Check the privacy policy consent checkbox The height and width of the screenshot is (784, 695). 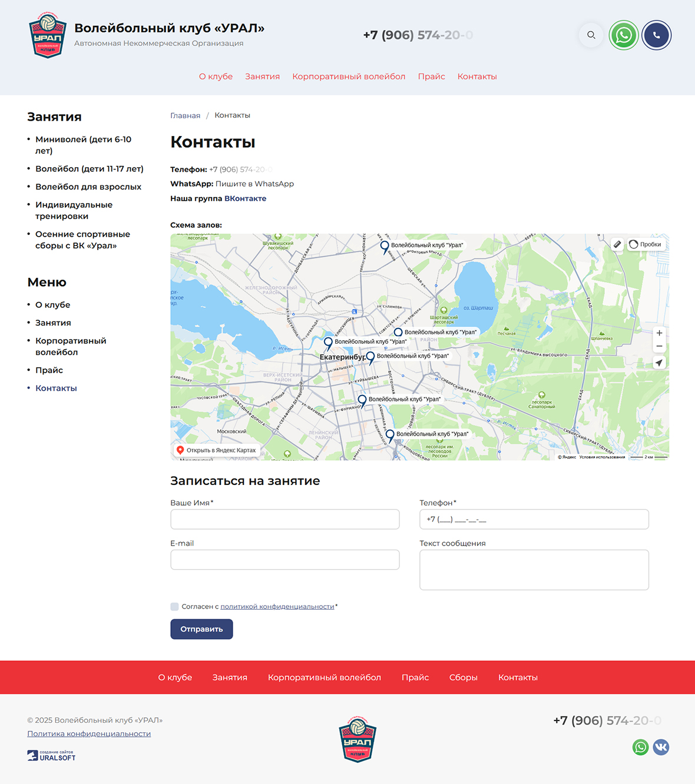(x=174, y=607)
